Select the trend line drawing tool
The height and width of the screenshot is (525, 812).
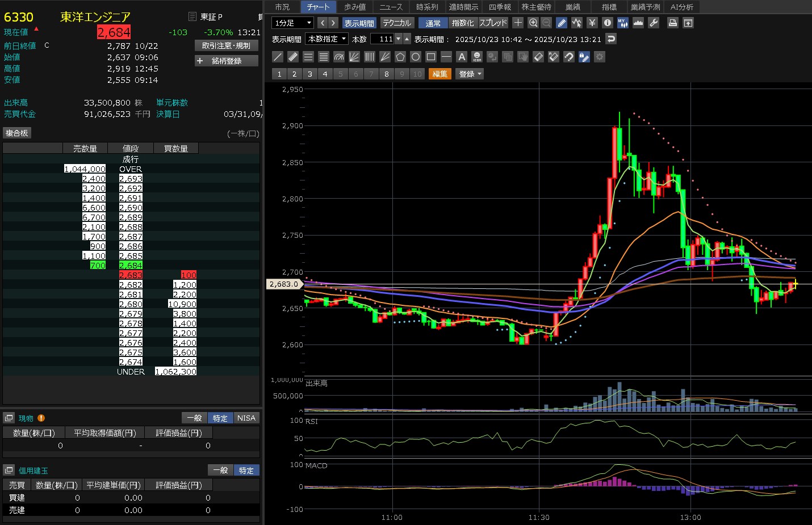(x=278, y=57)
